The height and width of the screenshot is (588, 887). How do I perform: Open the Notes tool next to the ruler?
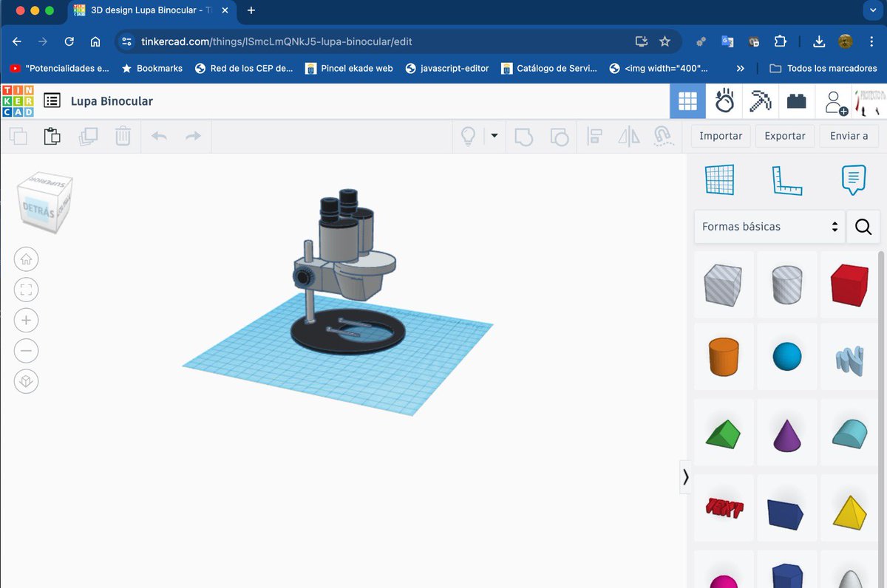click(x=853, y=179)
